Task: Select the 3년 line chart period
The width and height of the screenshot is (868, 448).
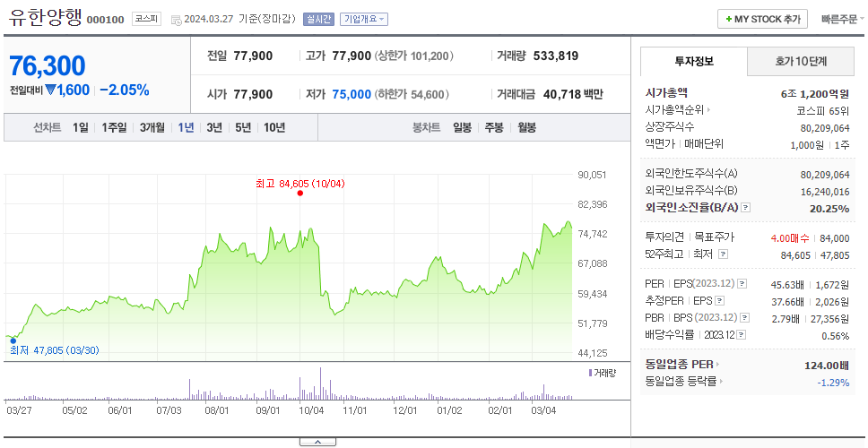Action: (x=214, y=128)
